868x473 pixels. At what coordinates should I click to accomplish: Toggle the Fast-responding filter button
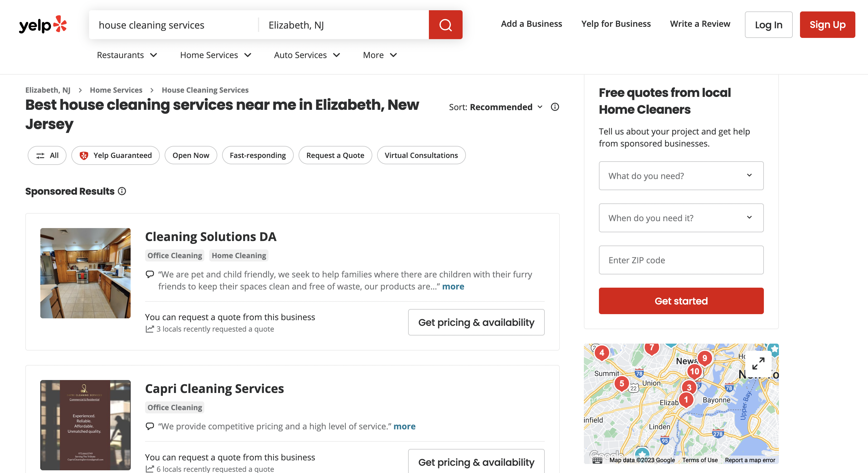[258, 155]
